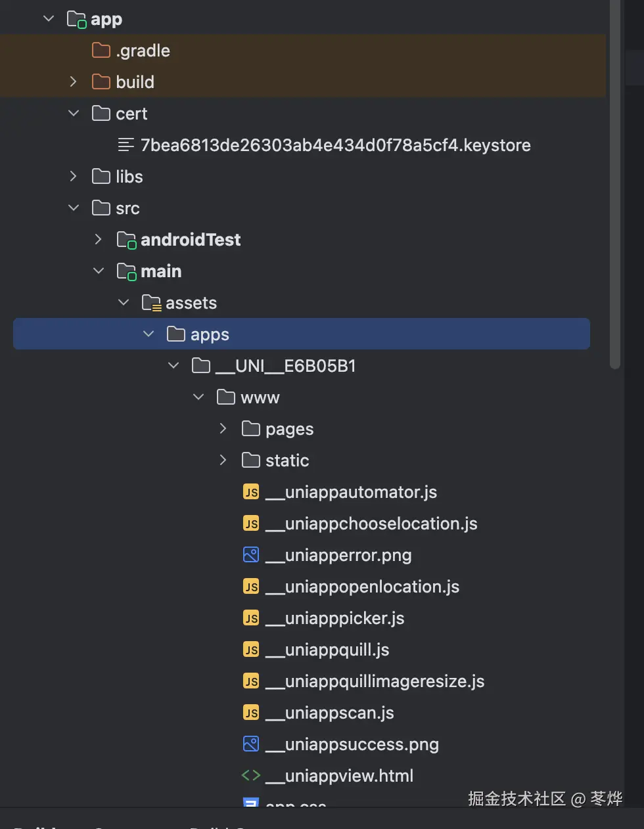
Task: Expand the pages folder
Action: [223, 429]
